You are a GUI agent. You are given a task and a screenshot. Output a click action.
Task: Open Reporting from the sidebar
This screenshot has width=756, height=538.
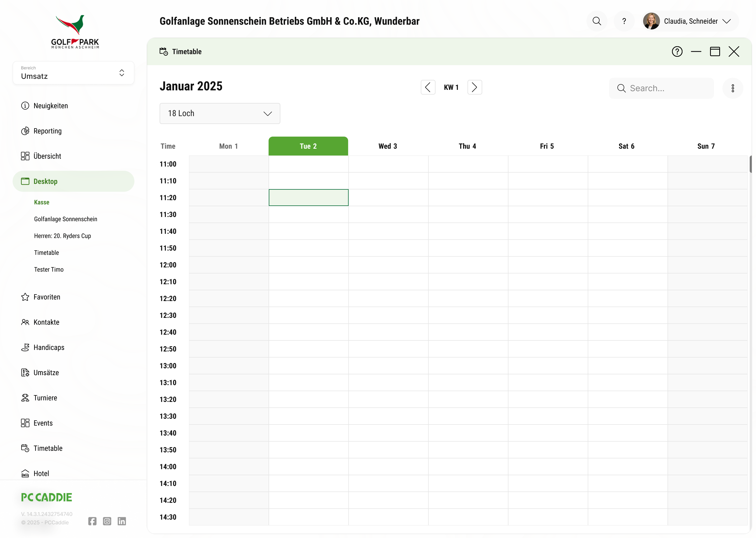(47, 131)
